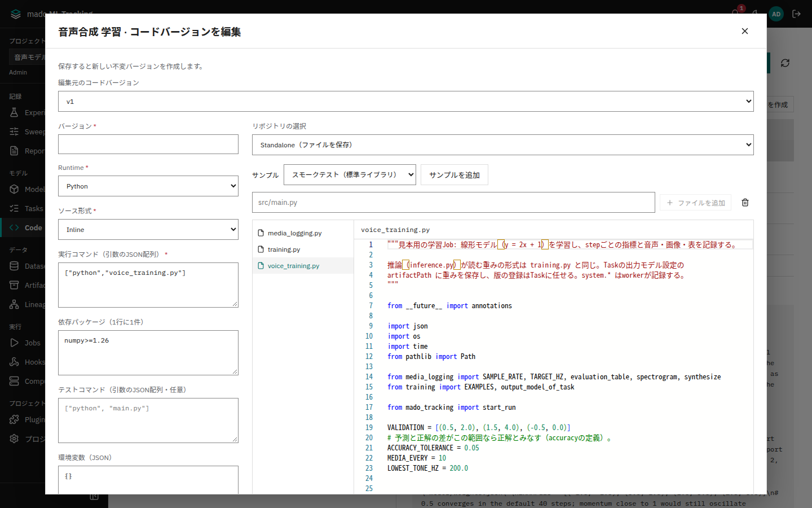Delete file with the trash icon
The image size is (812, 508).
(745, 203)
